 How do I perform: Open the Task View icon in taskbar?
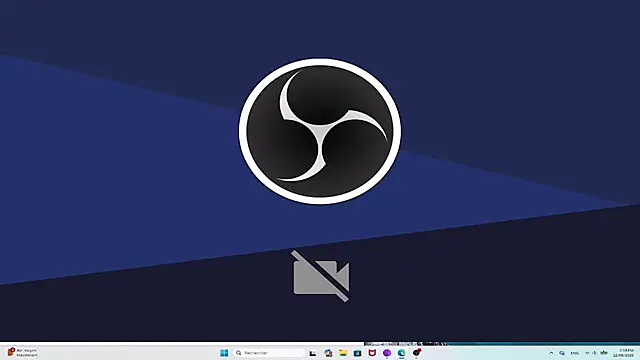313,353
